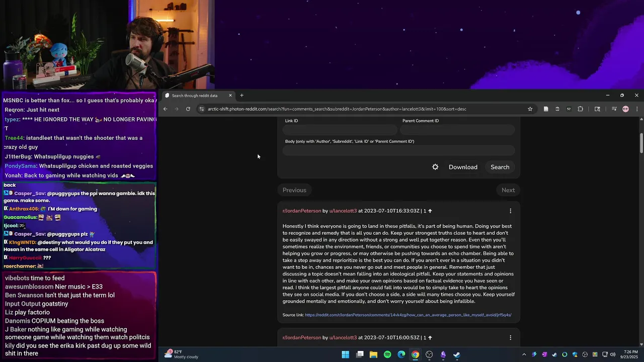Open the Windows Start menu
Viewport: 644px width, 362px height.
click(346, 354)
